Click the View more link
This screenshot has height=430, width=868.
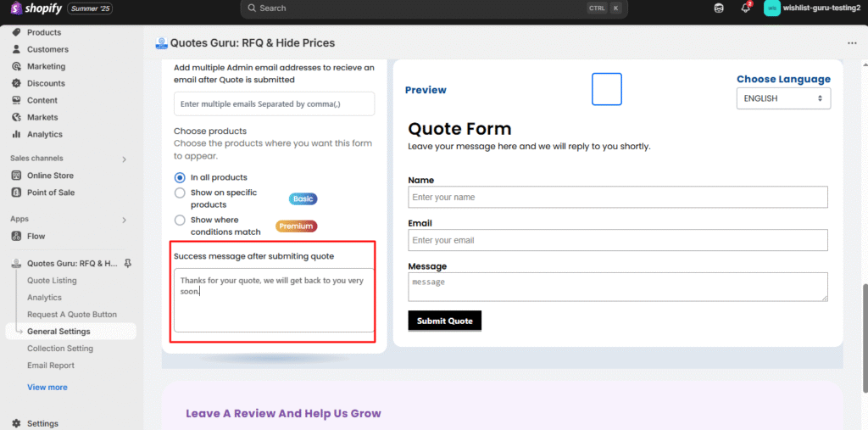[x=47, y=388]
